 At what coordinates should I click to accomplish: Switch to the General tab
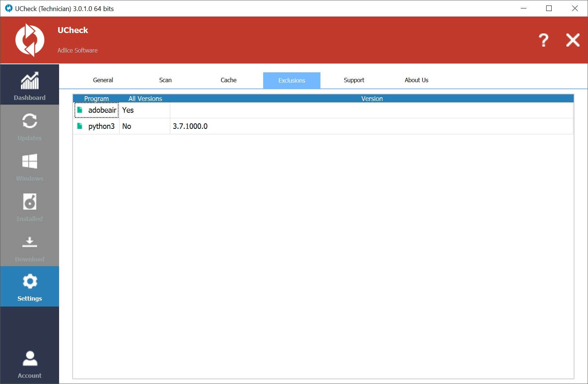coord(103,80)
